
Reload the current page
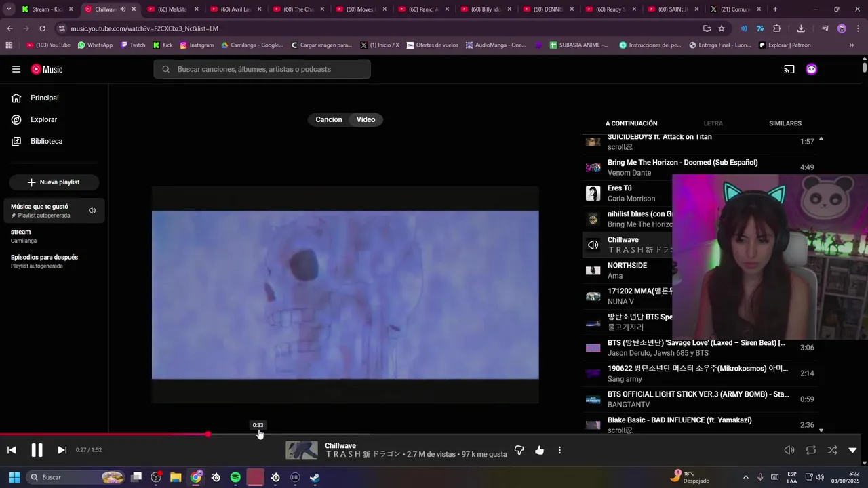coord(42,28)
